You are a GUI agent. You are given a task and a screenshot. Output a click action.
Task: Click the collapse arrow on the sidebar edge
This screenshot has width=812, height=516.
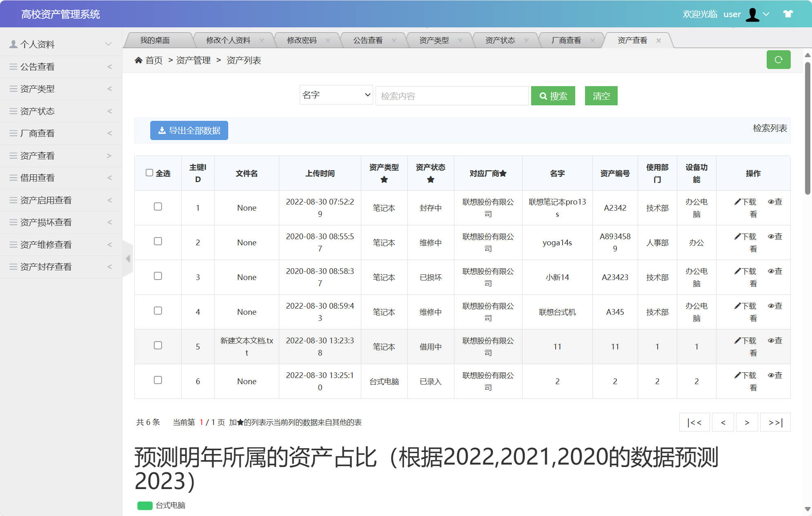click(128, 258)
